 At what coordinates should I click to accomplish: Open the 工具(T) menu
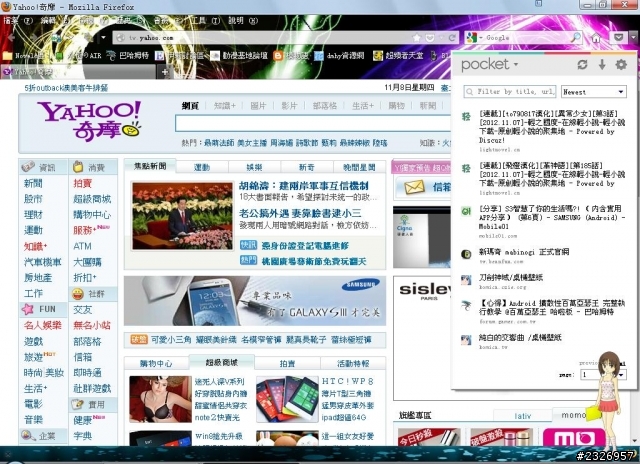point(205,20)
